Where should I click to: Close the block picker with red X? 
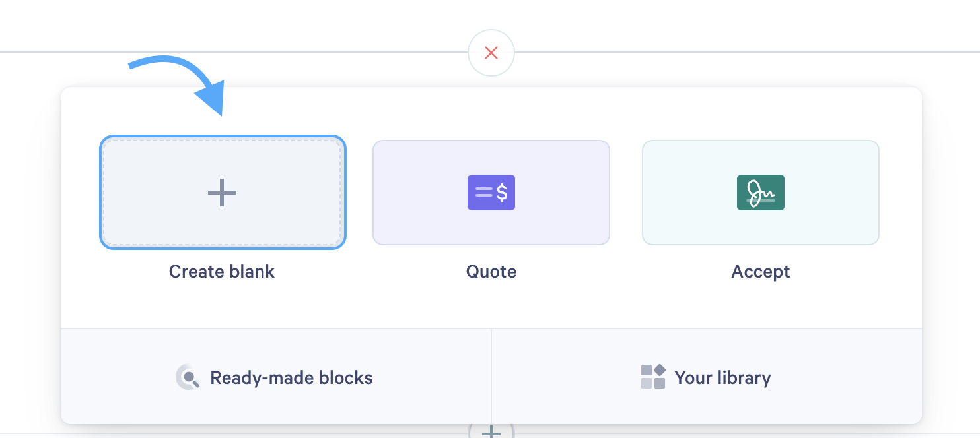(x=491, y=53)
